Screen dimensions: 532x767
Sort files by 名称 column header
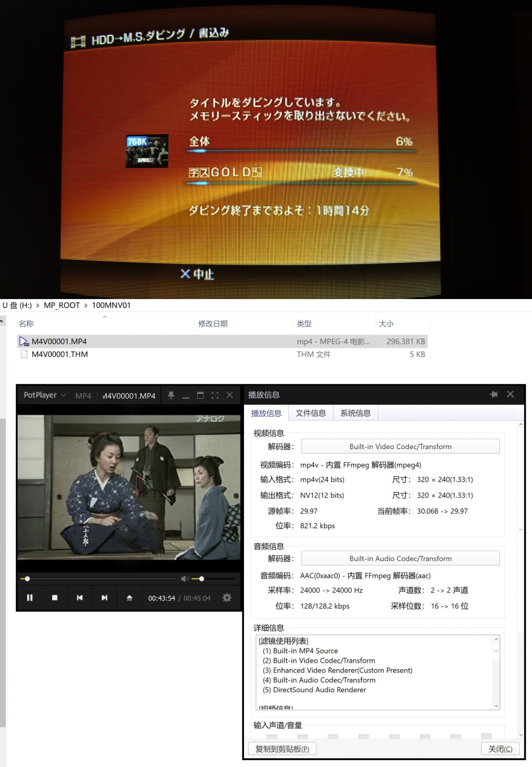[x=26, y=324]
